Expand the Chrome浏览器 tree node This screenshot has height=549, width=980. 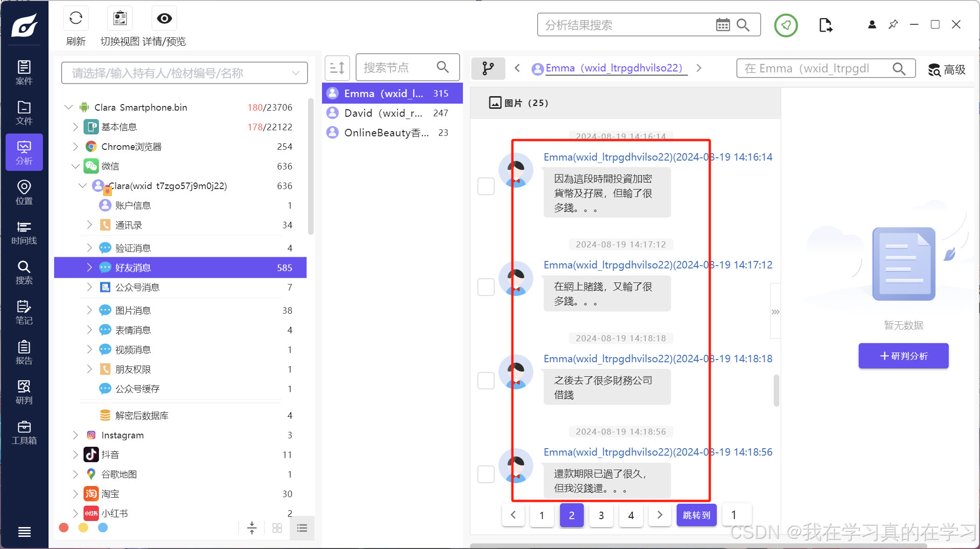[x=76, y=147]
